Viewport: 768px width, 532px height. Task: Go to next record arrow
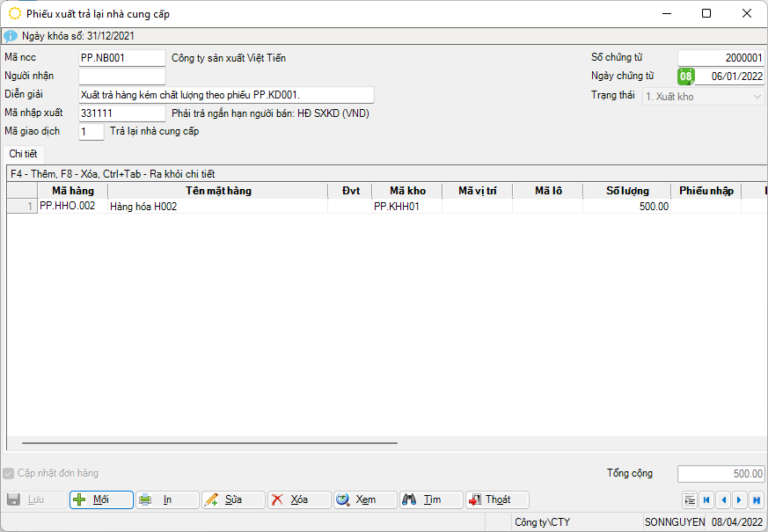pos(739,500)
